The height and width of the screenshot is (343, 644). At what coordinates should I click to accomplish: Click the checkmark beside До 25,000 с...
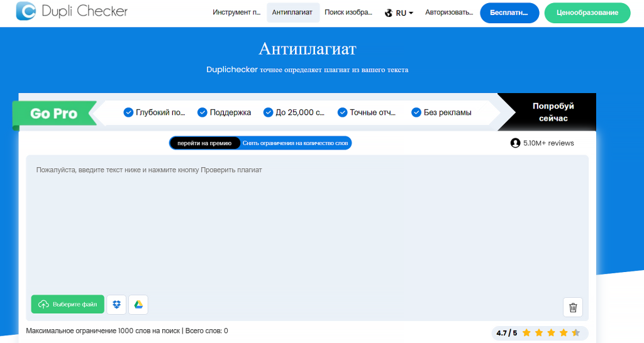[x=268, y=112]
